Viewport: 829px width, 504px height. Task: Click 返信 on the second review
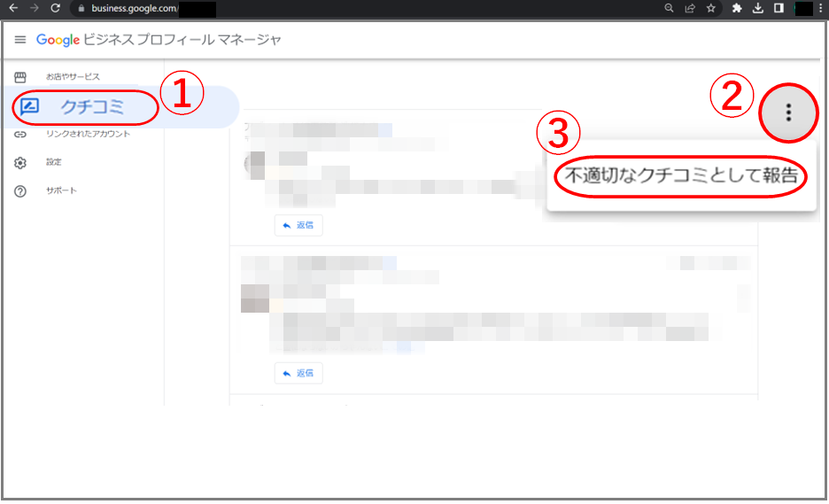298,374
